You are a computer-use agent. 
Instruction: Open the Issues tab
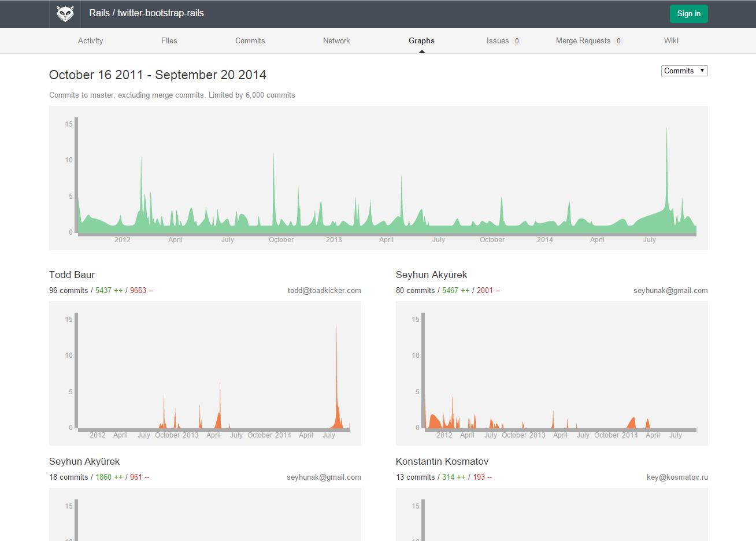click(x=503, y=40)
